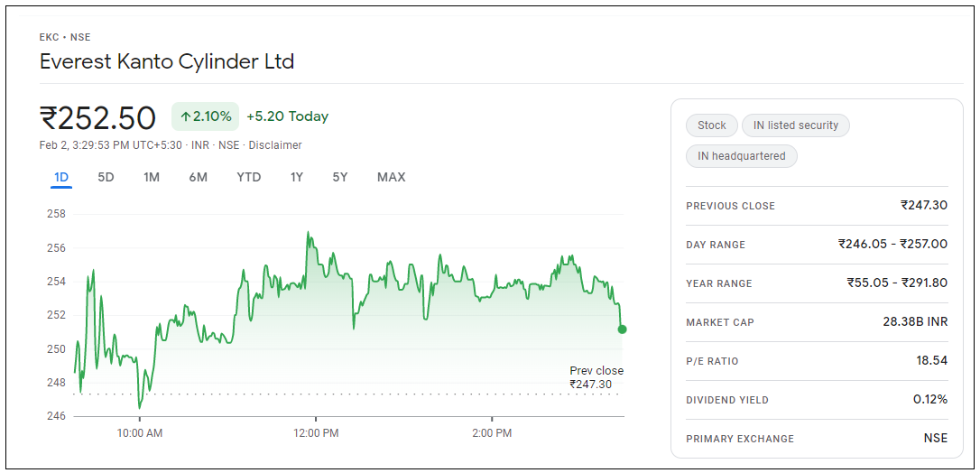Screen dimensions: 980x473
Task: Click the DAY RANGE label
Action: tap(716, 245)
